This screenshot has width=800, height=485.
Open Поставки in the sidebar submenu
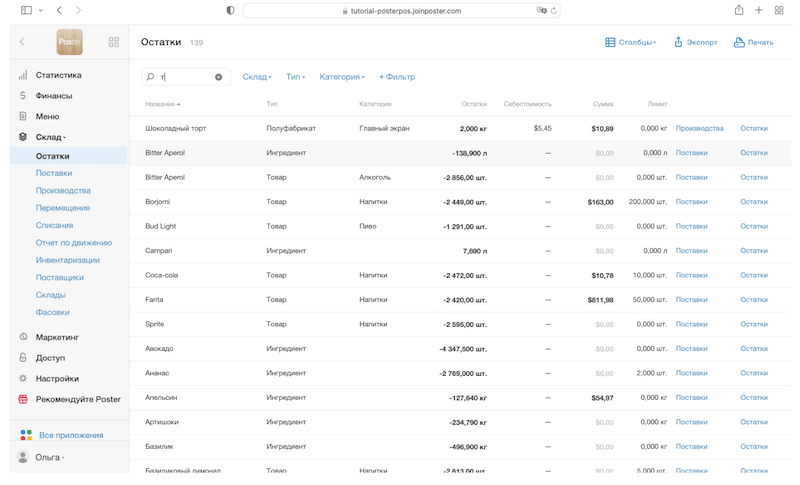[x=54, y=173]
